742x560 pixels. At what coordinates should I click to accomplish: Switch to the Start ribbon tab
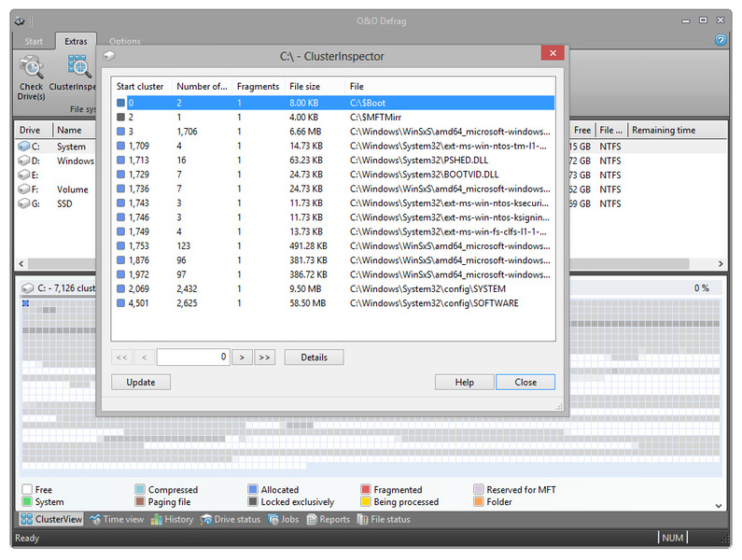point(34,41)
